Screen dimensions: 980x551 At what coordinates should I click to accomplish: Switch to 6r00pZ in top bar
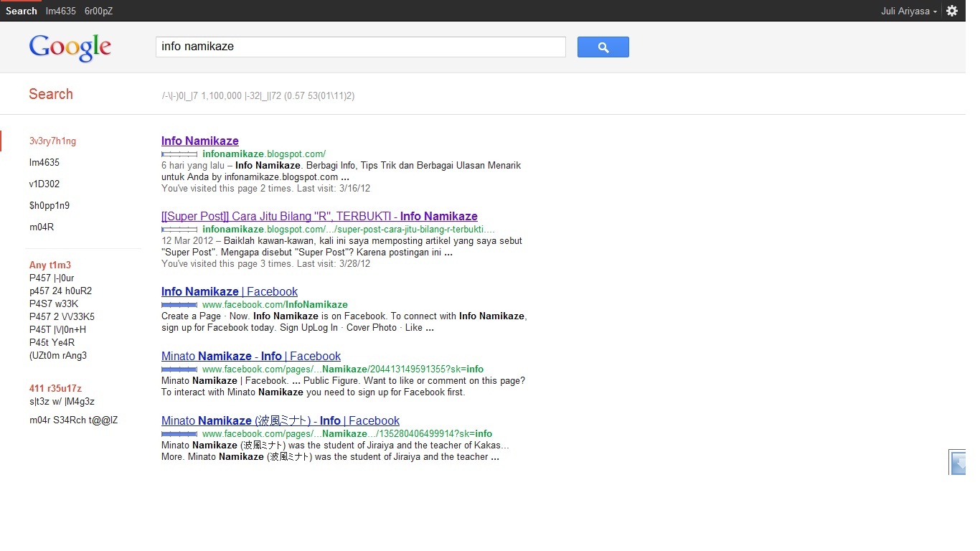point(98,11)
